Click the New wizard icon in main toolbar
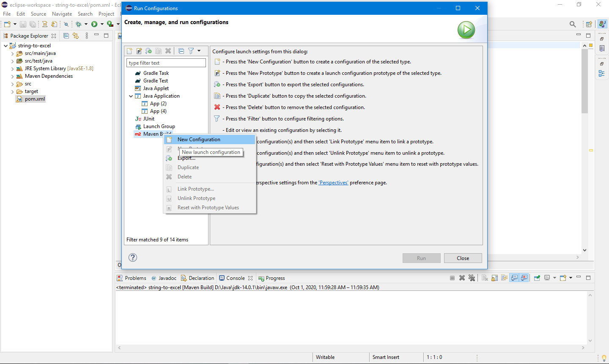This screenshot has width=609, height=364. coord(7,24)
